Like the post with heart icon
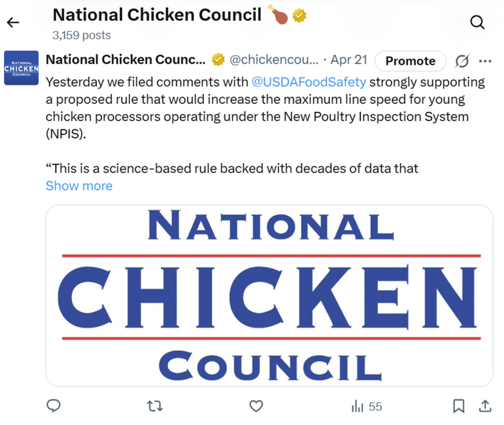 257,405
